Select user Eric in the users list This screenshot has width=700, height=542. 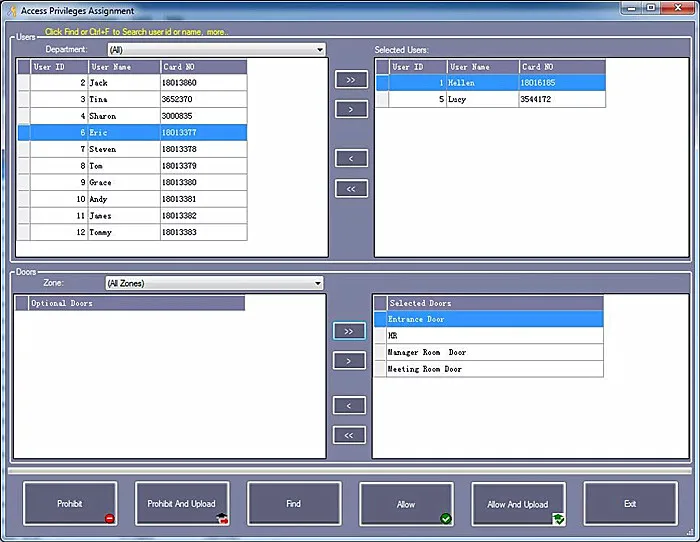133,133
